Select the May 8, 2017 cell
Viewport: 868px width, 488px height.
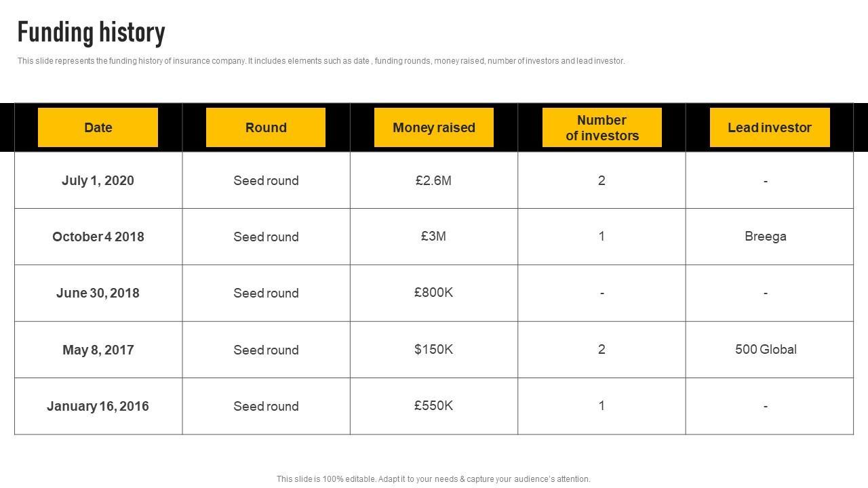[x=98, y=350]
